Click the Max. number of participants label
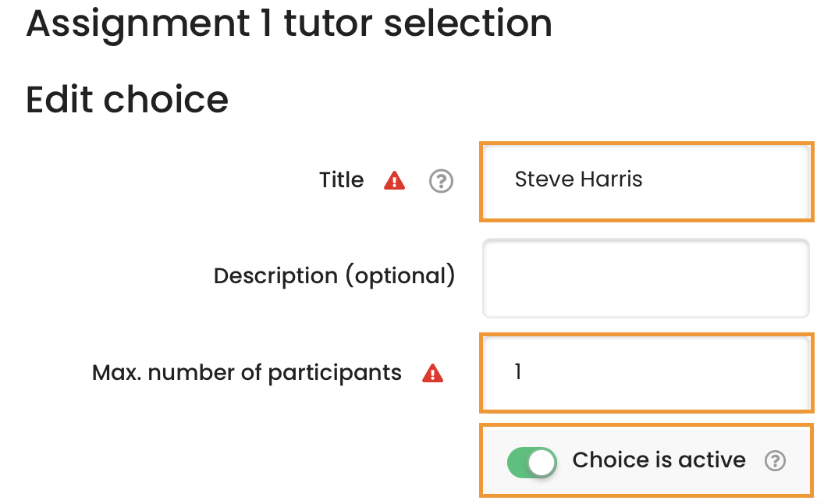This screenshot has width=824, height=504. (x=247, y=373)
